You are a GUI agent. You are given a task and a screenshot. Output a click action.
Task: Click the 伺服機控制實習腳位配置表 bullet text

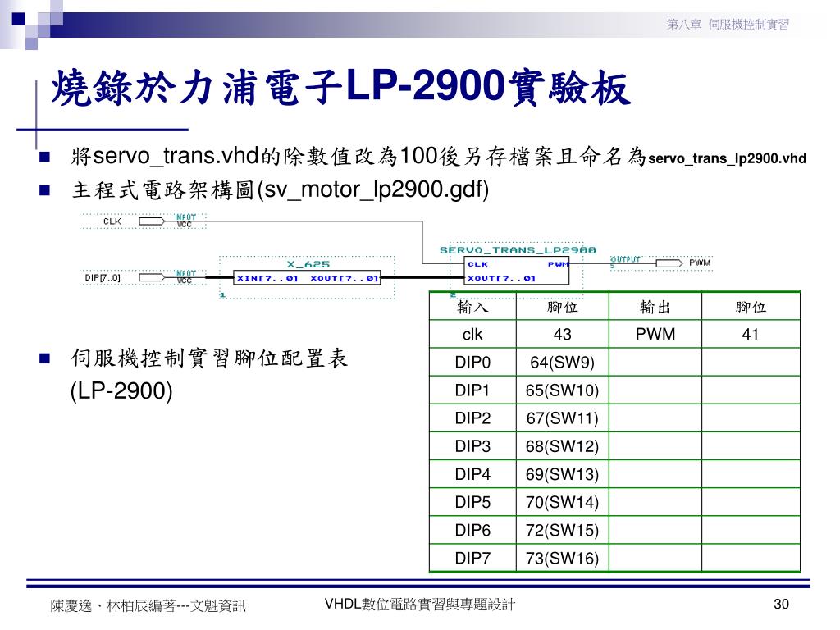click(x=209, y=358)
